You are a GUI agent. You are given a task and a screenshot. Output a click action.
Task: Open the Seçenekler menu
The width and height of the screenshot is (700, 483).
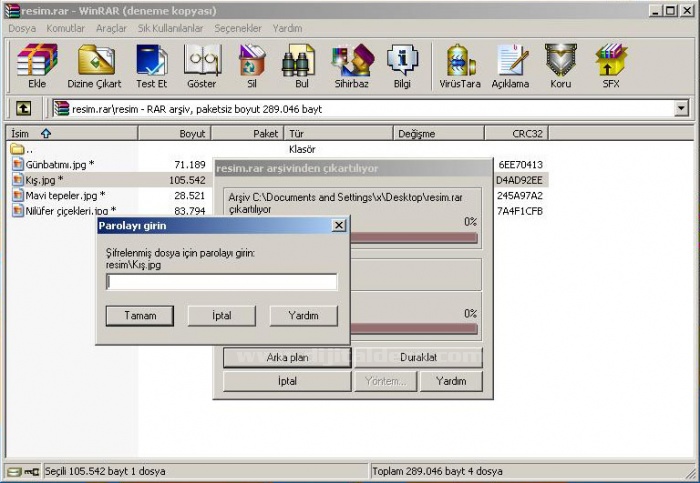239,28
